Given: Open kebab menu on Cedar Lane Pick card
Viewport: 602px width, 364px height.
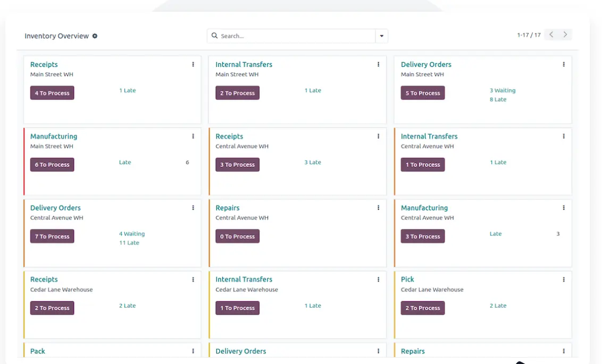Looking at the screenshot, I should (x=564, y=280).
